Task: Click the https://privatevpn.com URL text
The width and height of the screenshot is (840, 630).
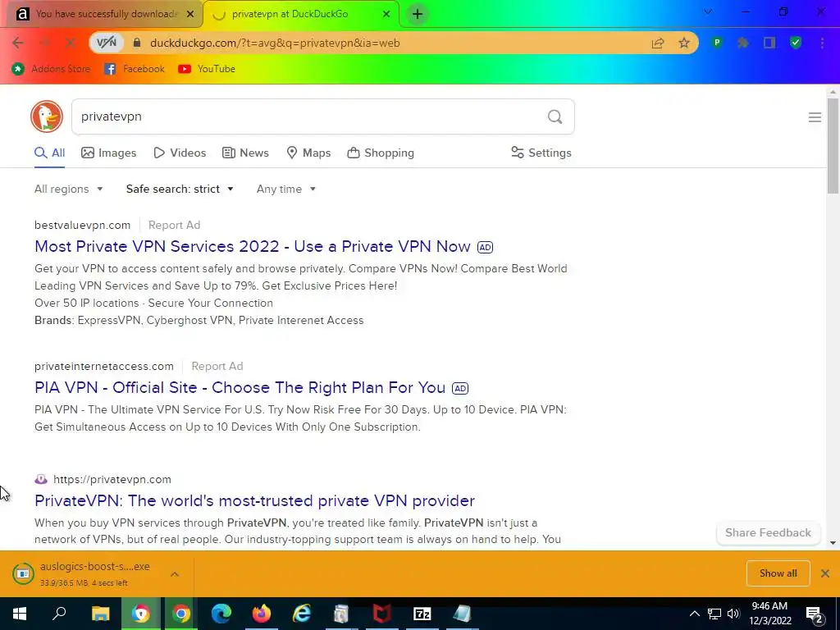Action: coord(112,479)
